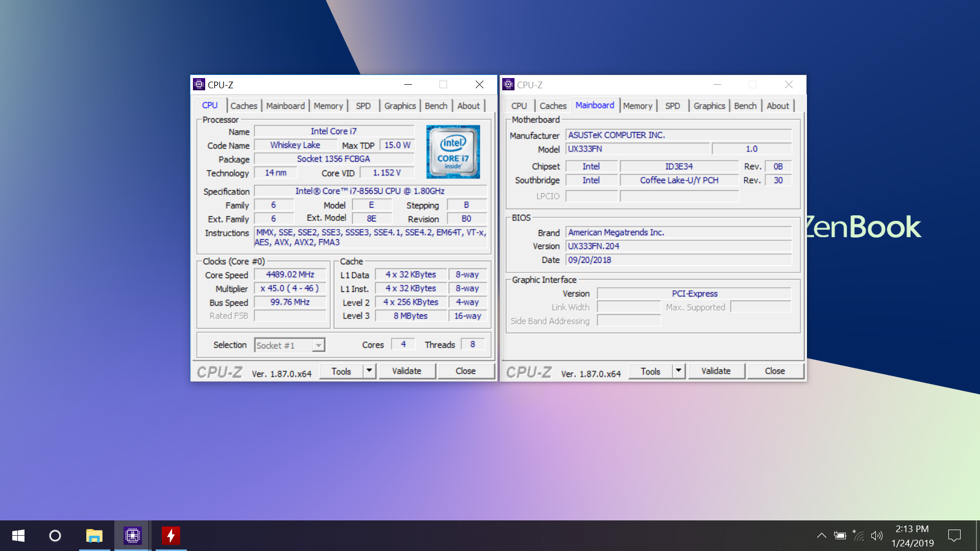Click Tools button in right CPU-Z window
The width and height of the screenshot is (980, 551).
coord(651,371)
